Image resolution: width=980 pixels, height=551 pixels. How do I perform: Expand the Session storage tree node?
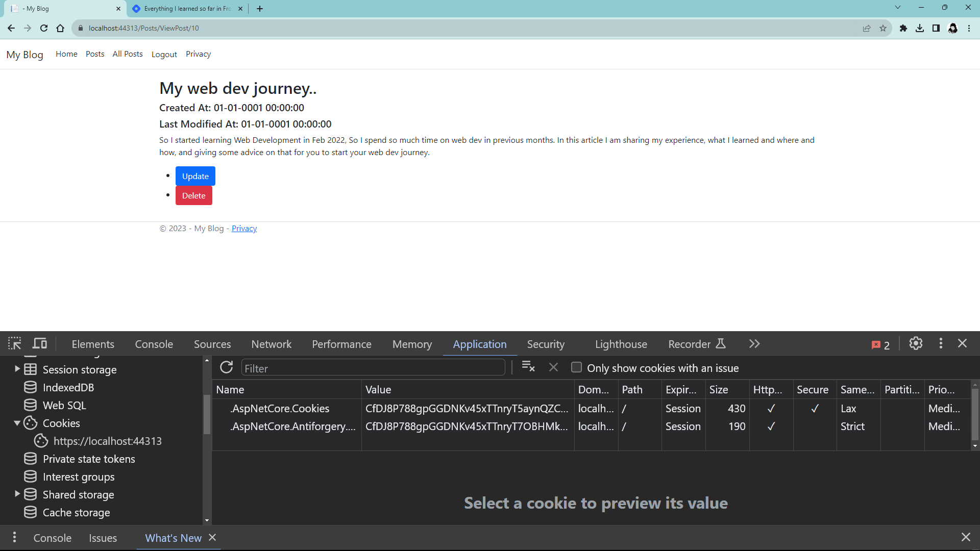(x=17, y=369)
